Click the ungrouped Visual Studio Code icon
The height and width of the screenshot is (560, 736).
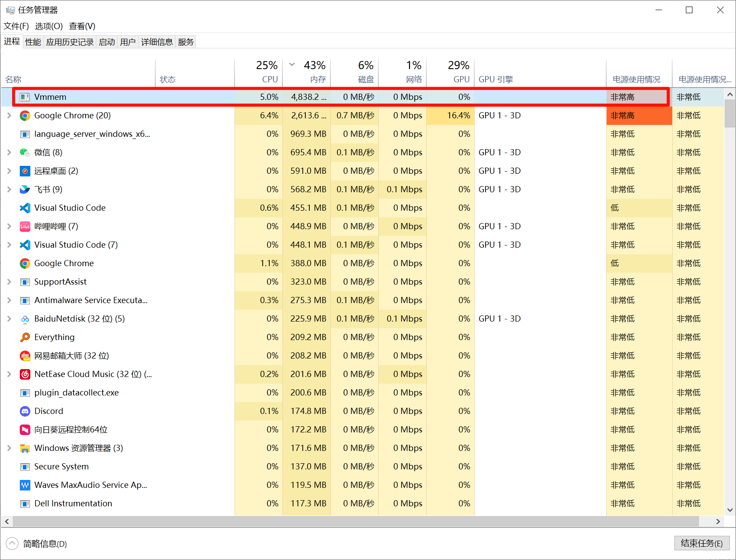click(25, 208)
